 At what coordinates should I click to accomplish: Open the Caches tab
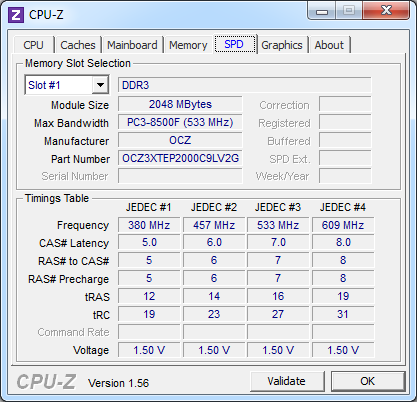click(78, 45)
